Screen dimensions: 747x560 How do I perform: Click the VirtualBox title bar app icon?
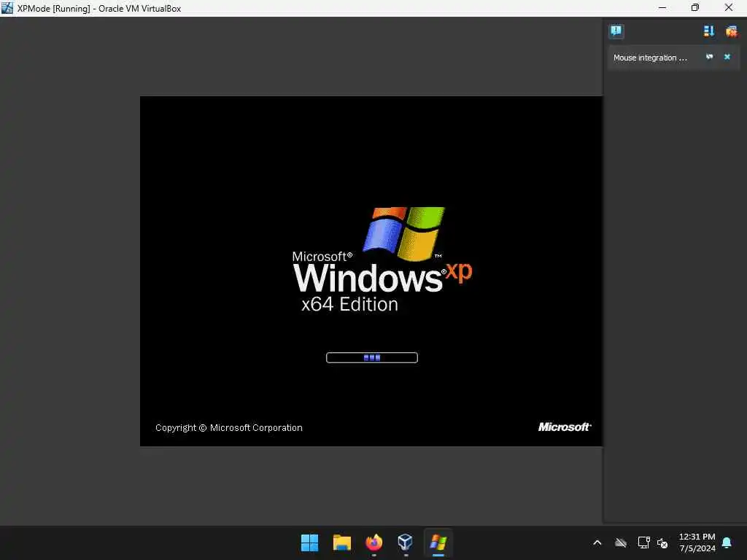point(7,8)
